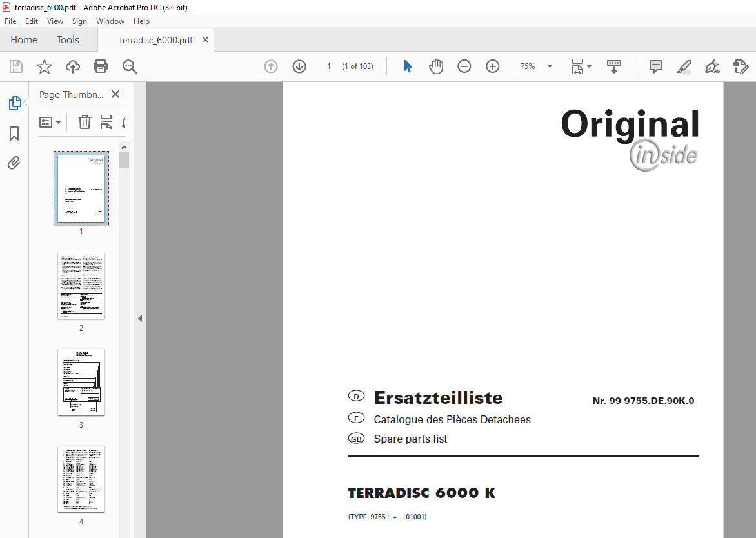The image size is (756, 538).
Task: Switch to the Home tab
Action: tap(24, 40)
